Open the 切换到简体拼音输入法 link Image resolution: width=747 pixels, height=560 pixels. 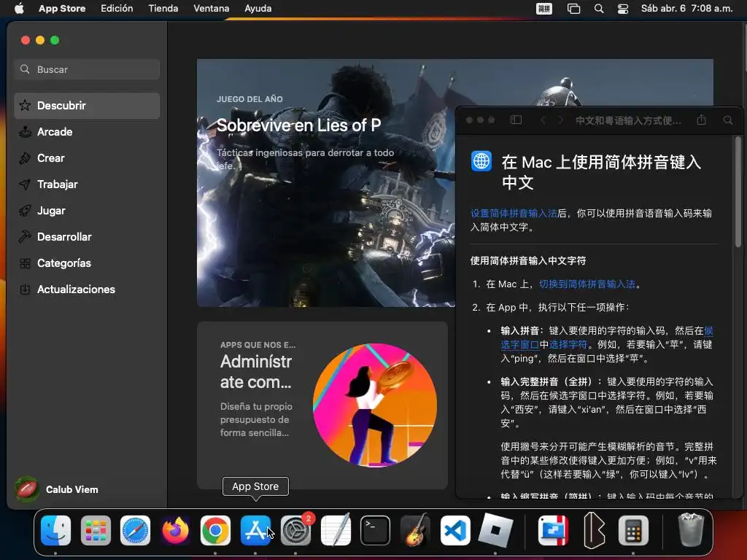click(587, 284)
